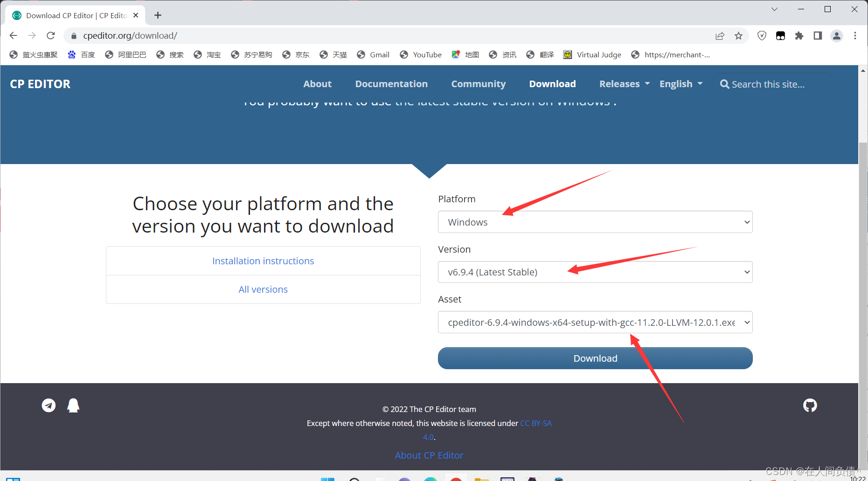The height and width of the screenshot is (481, 868).
Task: Open the 资讯 bookmark
Action: 503,55
